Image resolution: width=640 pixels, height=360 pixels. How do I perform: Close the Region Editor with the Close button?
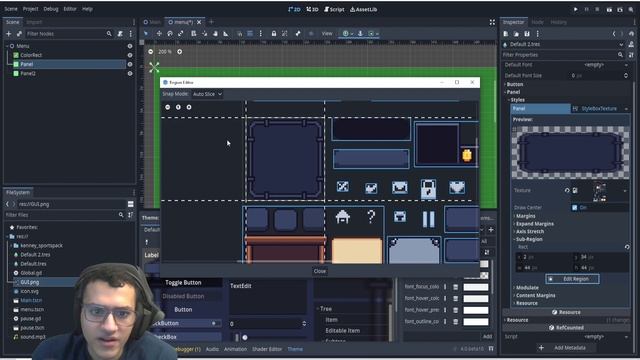(320, 271)
